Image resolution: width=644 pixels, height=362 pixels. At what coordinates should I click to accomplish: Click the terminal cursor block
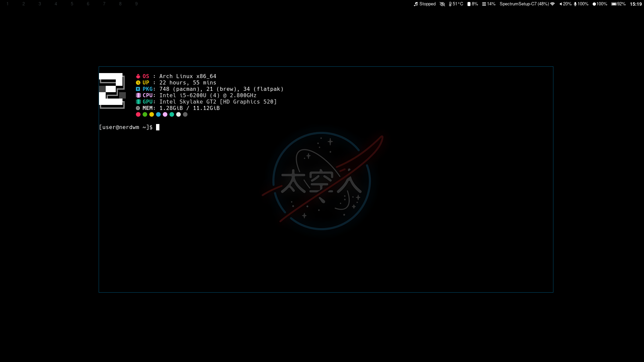[158, 127]
